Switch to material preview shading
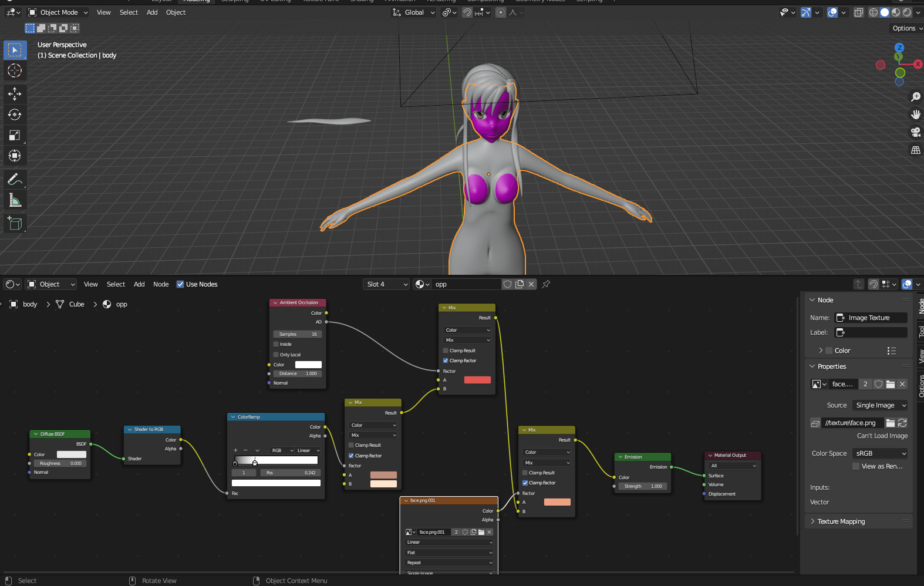 896,12
